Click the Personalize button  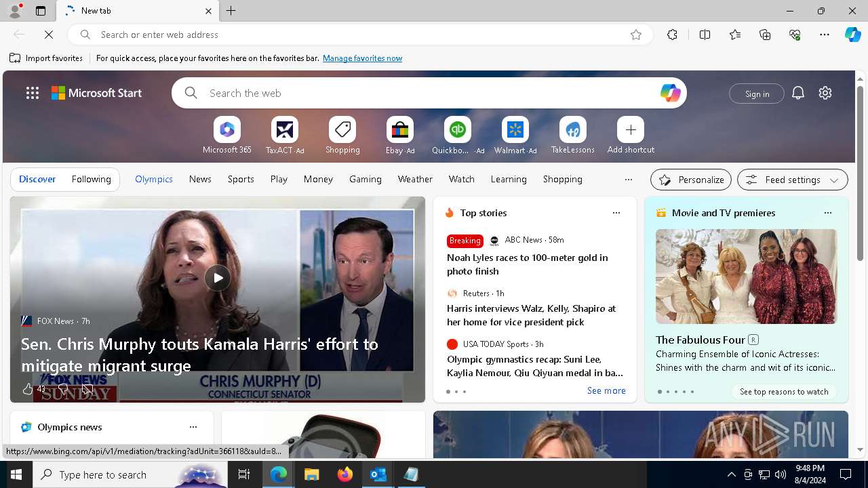(x=691, y=180)
